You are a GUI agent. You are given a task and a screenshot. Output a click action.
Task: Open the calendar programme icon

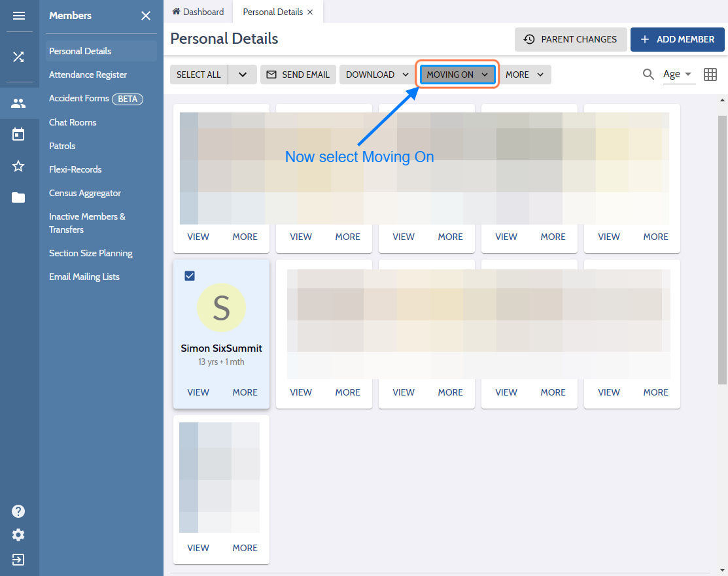pyautogui.click(x=18, y=135)
